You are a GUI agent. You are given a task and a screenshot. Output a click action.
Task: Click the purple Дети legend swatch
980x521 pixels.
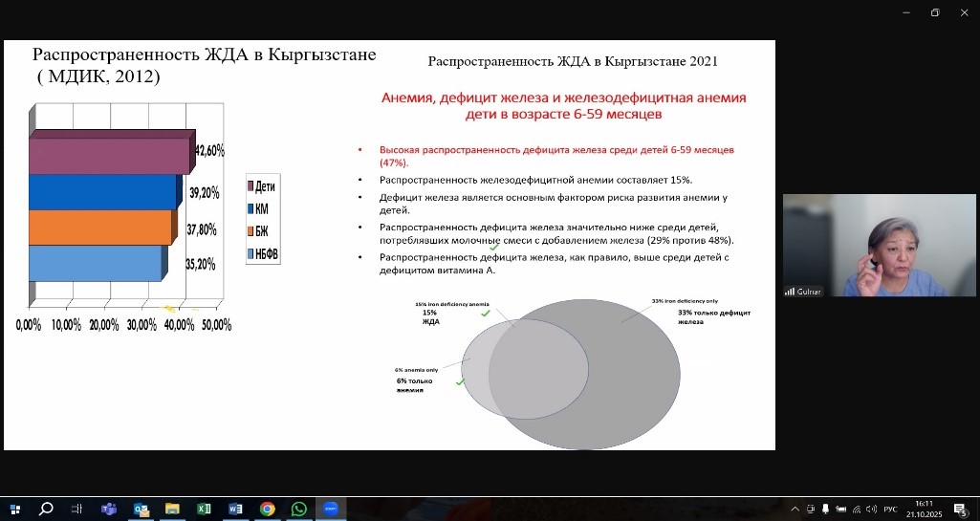[250, 186]
